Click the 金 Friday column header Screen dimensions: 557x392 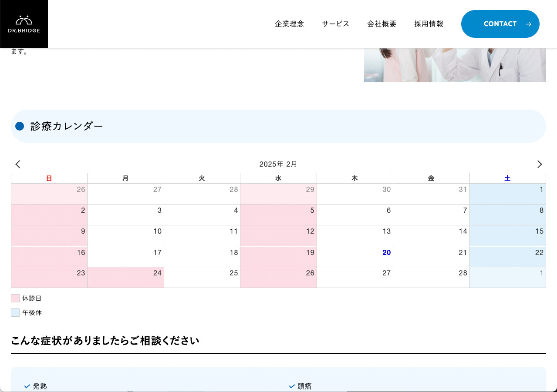[x=432, y=178]
